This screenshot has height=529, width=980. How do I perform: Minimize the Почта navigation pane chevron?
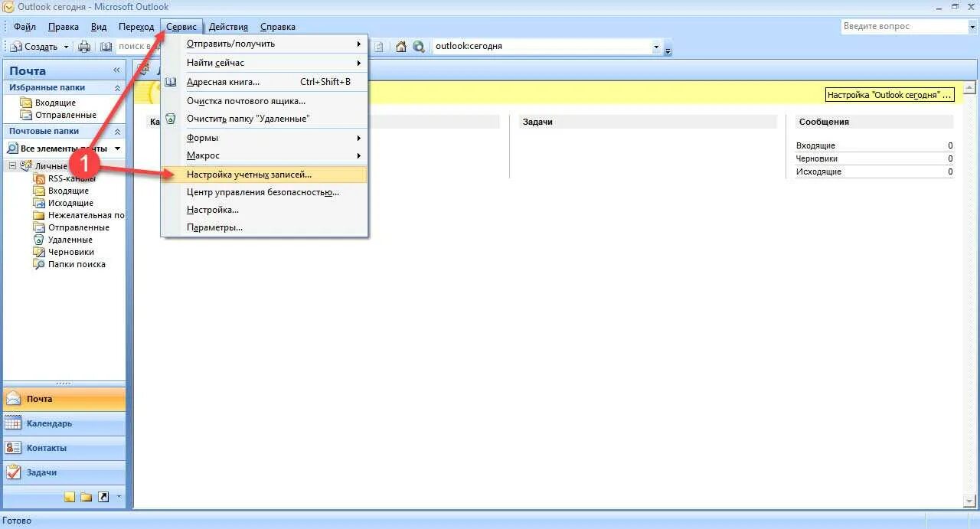tap(117, 70)
